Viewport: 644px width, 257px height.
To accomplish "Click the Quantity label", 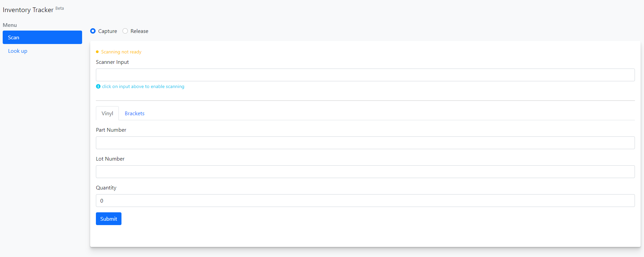I will (x=106, y=188).
